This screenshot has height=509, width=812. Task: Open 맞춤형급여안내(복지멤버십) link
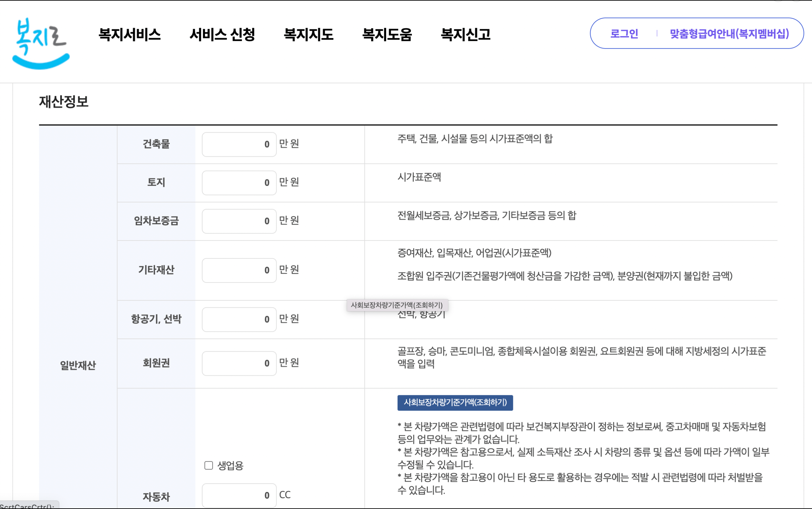point(729,34)
